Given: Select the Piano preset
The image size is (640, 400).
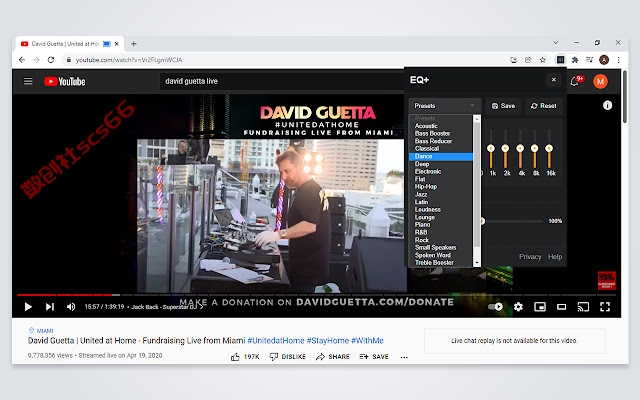Looking at the screenshot, I should click(441, 224).
